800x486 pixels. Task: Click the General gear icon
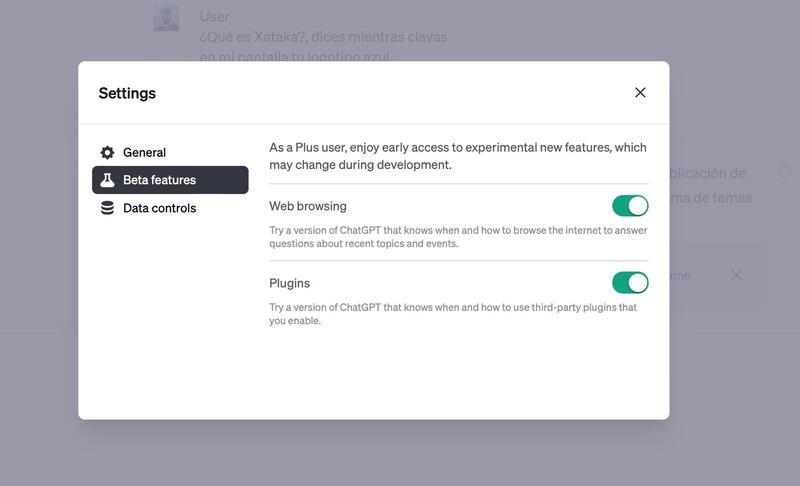[x=107, y=153]
